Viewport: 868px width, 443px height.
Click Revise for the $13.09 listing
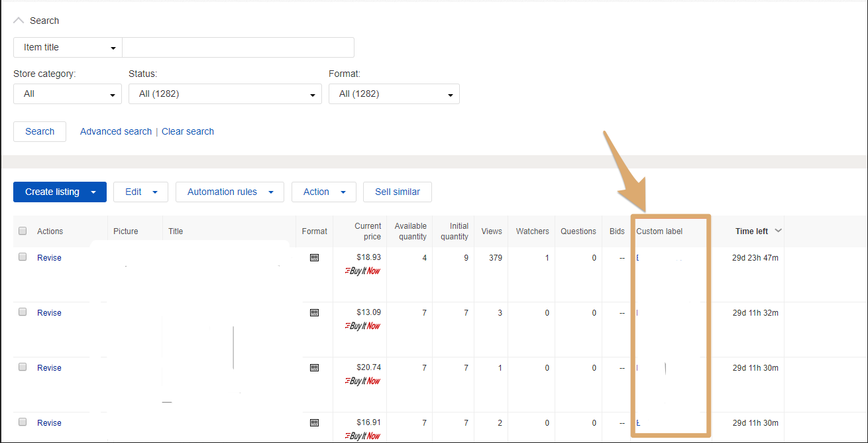(49, 313)
